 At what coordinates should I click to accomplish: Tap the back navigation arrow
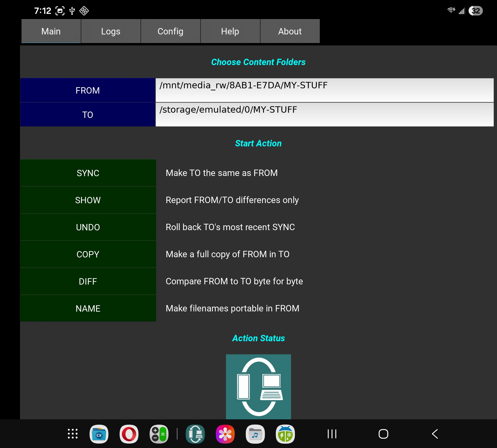point(435,434)
